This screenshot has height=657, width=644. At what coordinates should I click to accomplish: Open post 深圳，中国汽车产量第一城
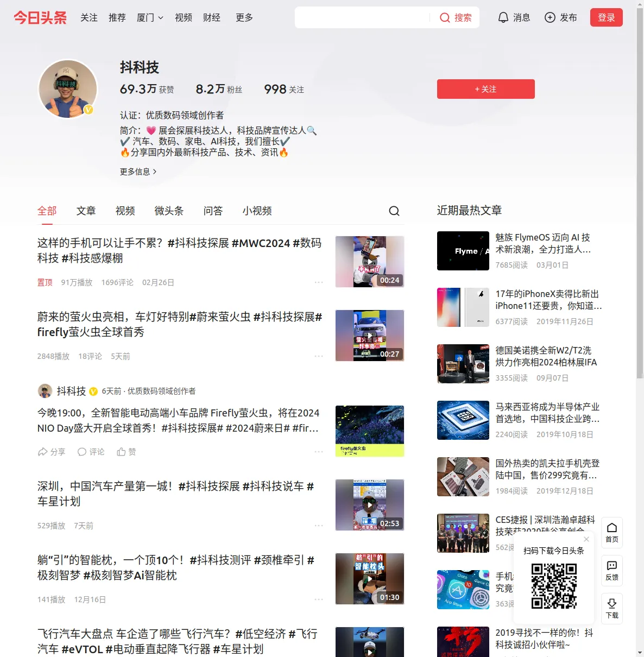tap(176, 494)
